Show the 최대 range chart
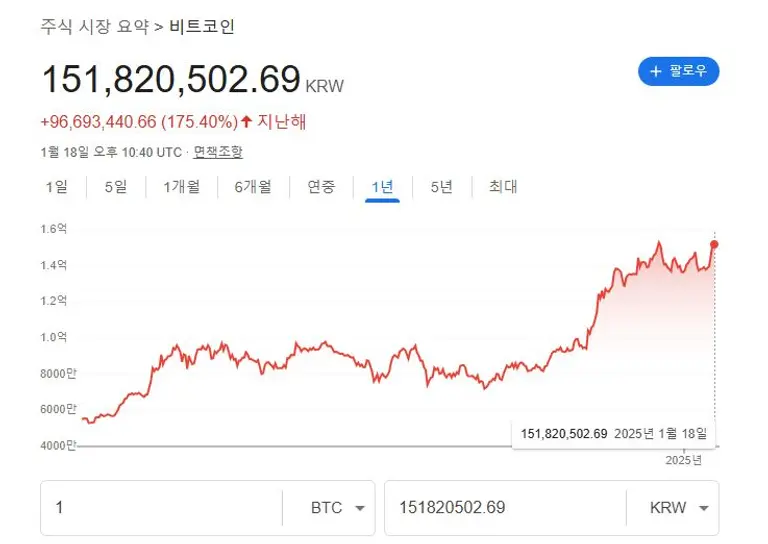This screenshot has height=544, width=768. (503, 187)
